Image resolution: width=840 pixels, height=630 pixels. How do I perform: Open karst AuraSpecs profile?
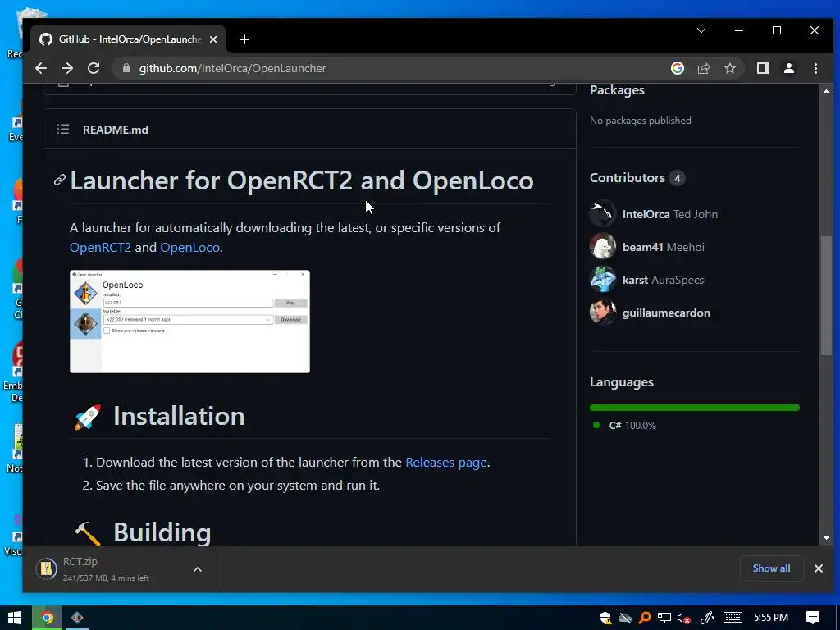pyautogui.click(x=663, y=280)
